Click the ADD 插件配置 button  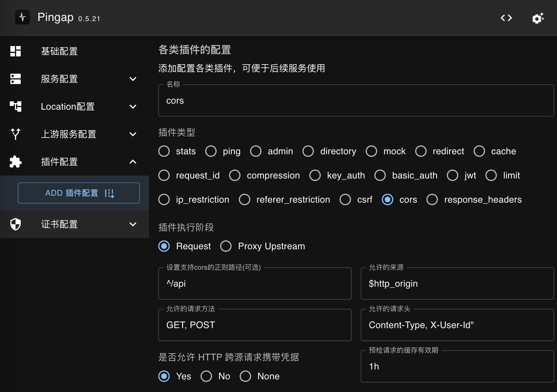click(79, 193)
